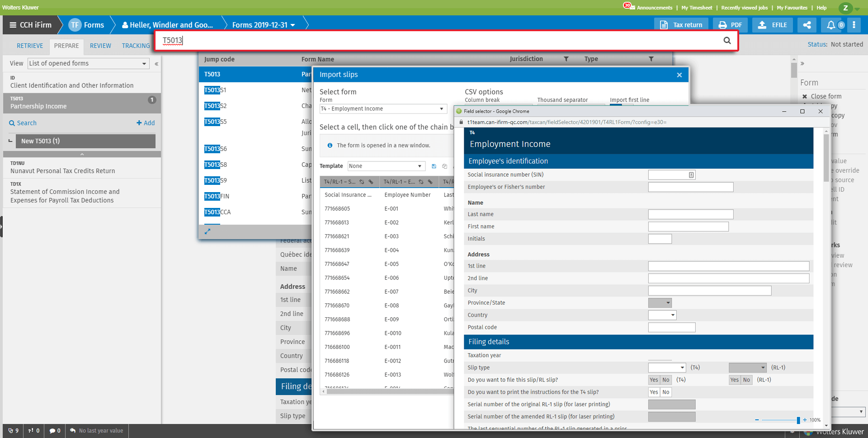Open the notifications bell icon

click(x=831, y=25)
